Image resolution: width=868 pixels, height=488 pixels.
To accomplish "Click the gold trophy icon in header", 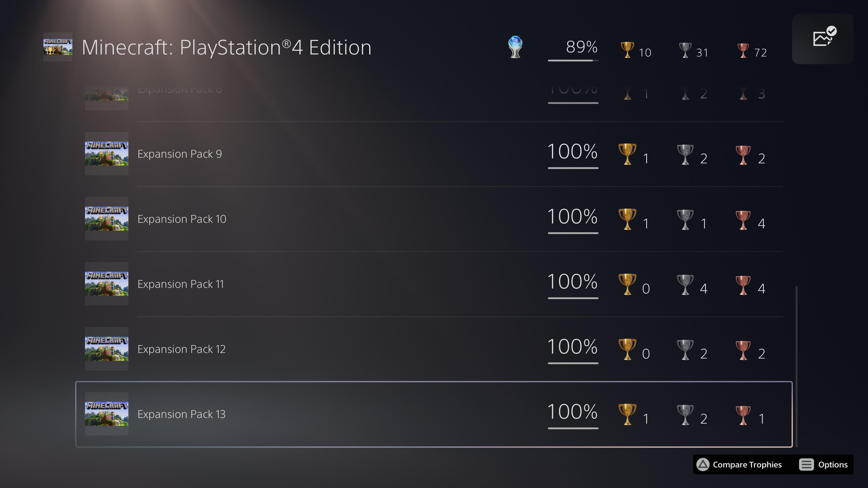I will 627,50.
